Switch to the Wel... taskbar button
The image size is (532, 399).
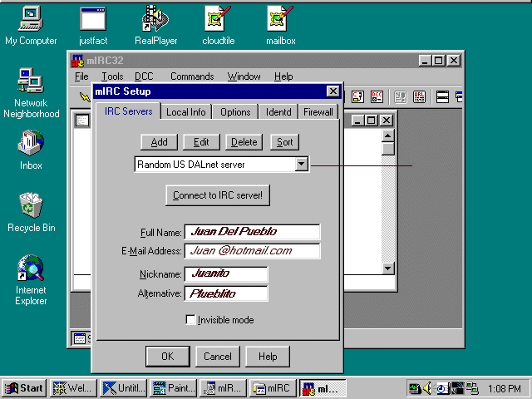click(x=73, y=388)
